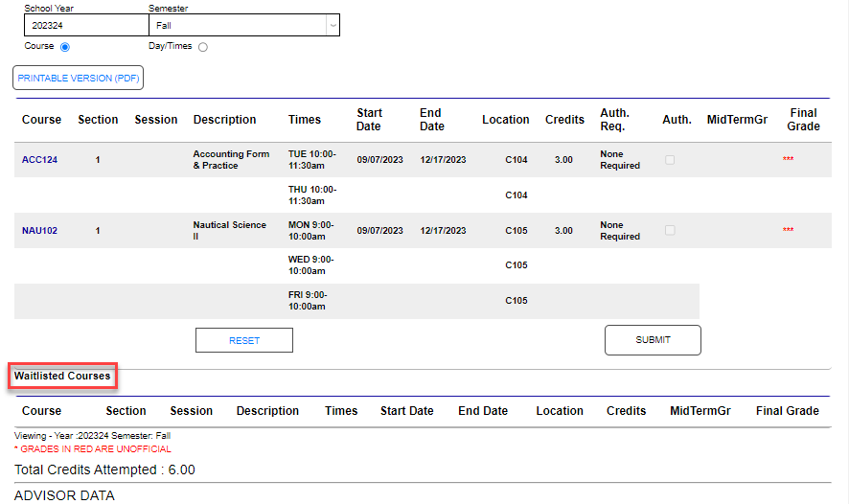Click the Waitlisted Courses heading

[62, 377]
